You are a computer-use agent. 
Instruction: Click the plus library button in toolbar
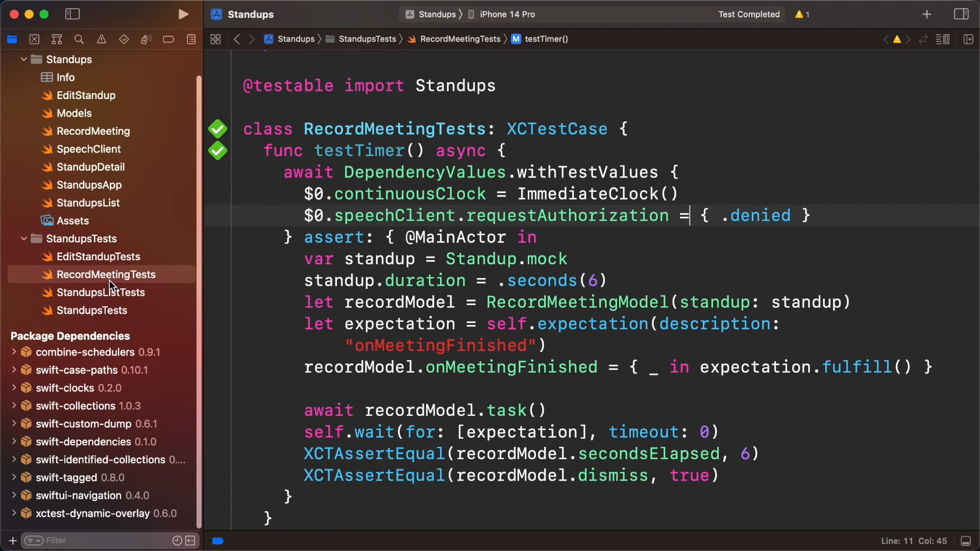tap(927, 14)
